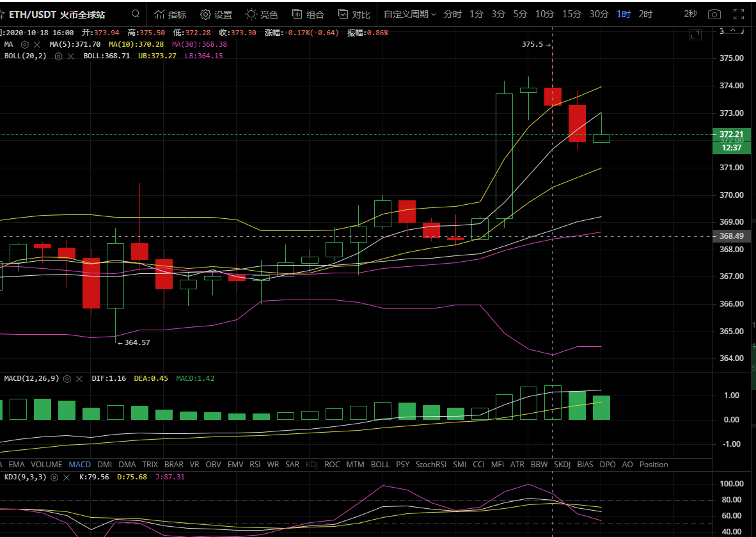The height and width of the screenshot is (537, 756).
Task: Open settings gear for MA indicator
Action: (x=25, y=44)
